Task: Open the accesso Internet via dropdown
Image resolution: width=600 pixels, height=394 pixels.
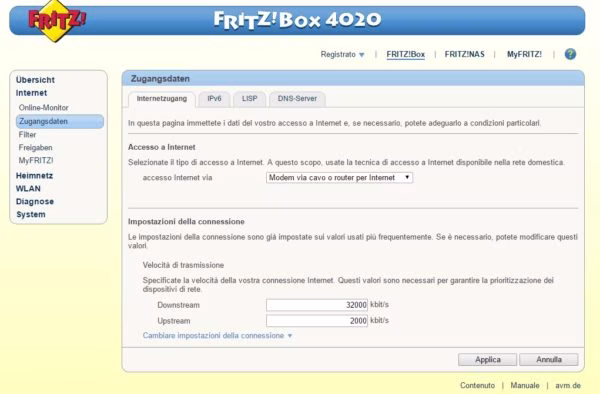Action: point(339,177)
